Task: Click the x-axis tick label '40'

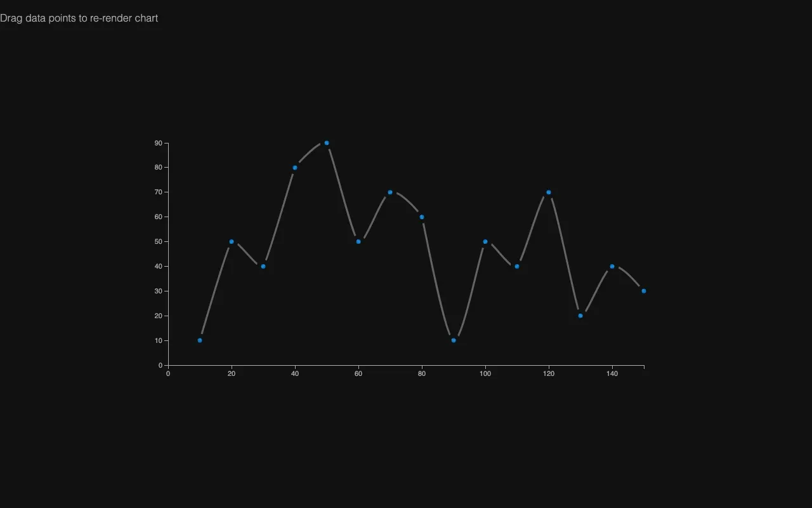Action: (x=295, y=374)
